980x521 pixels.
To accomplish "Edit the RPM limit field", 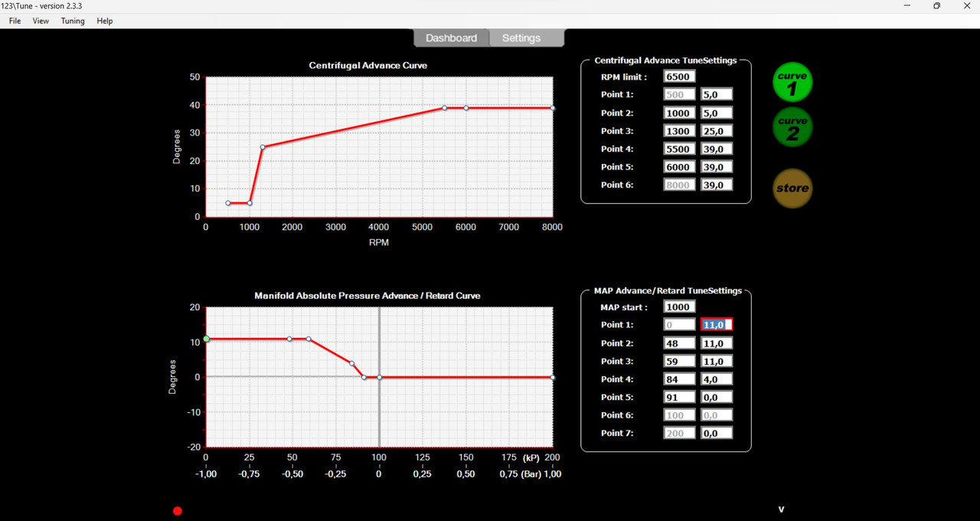I will [679, 77].
